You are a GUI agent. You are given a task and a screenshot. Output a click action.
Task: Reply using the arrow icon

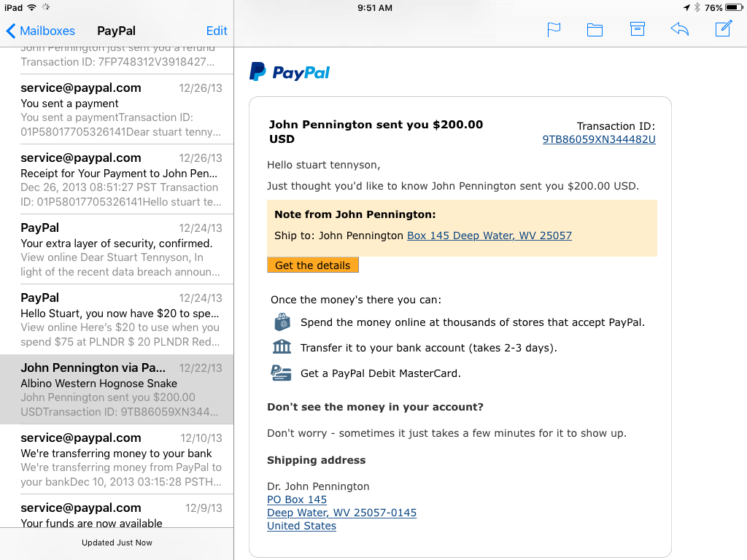coord(680,29)
